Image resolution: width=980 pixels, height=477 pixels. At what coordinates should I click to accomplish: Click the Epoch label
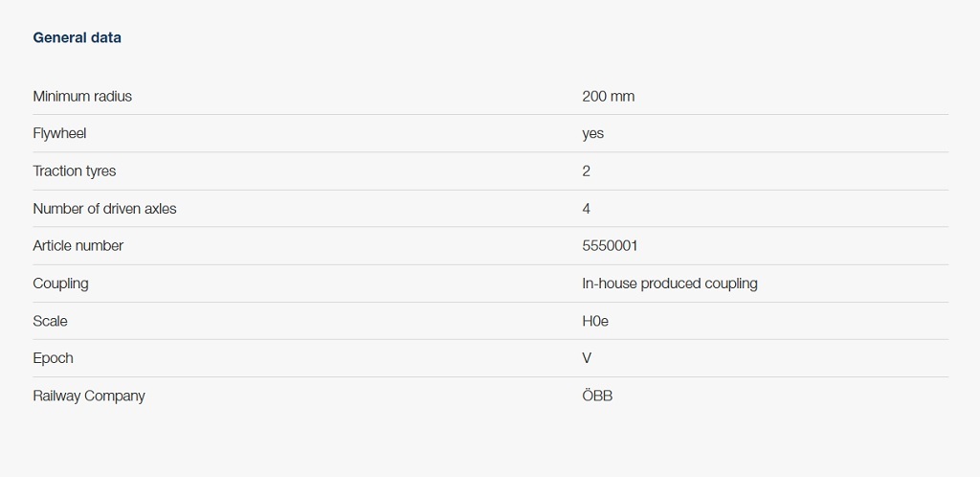(x=53, y=357)
